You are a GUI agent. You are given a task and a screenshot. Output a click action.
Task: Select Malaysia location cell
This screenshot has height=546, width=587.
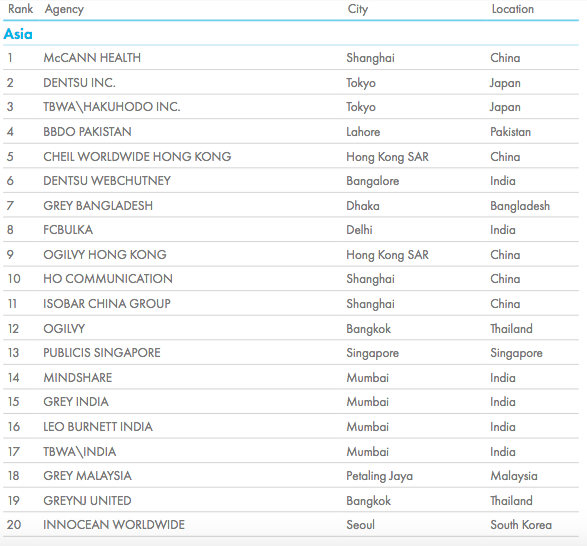click(514, 476)
